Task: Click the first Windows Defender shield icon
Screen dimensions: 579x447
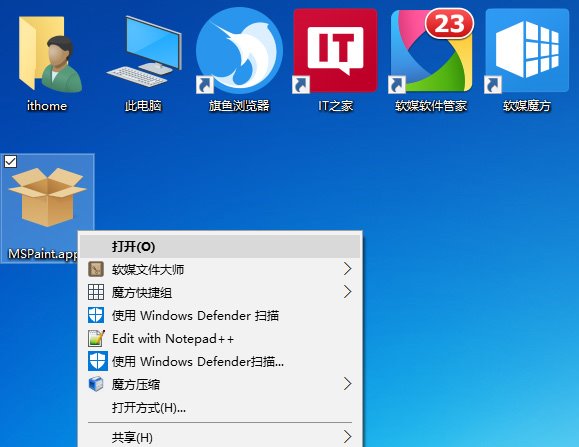Action: click(96, 316)
